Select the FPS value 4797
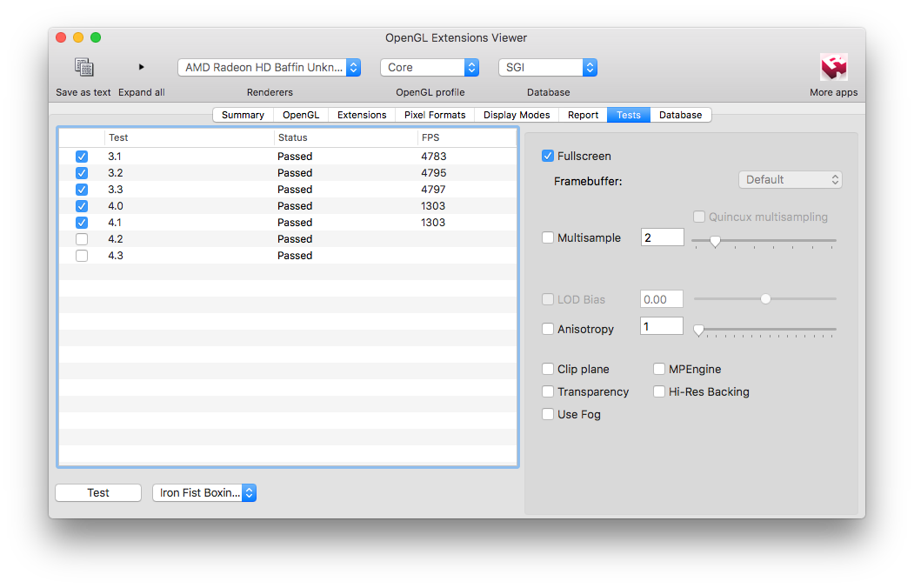Viewport: 914px width, 588px height. pos(433,190)
